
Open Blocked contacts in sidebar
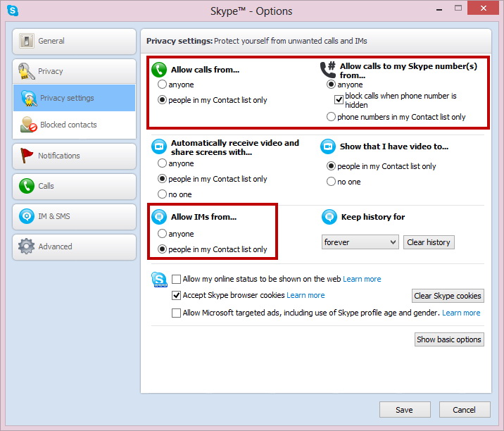click(74, 125)
